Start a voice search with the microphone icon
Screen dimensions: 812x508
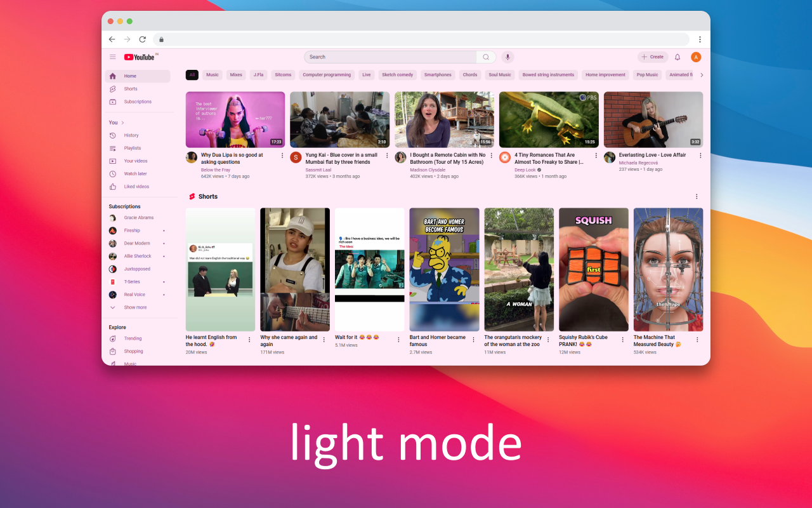pos(507,57)
